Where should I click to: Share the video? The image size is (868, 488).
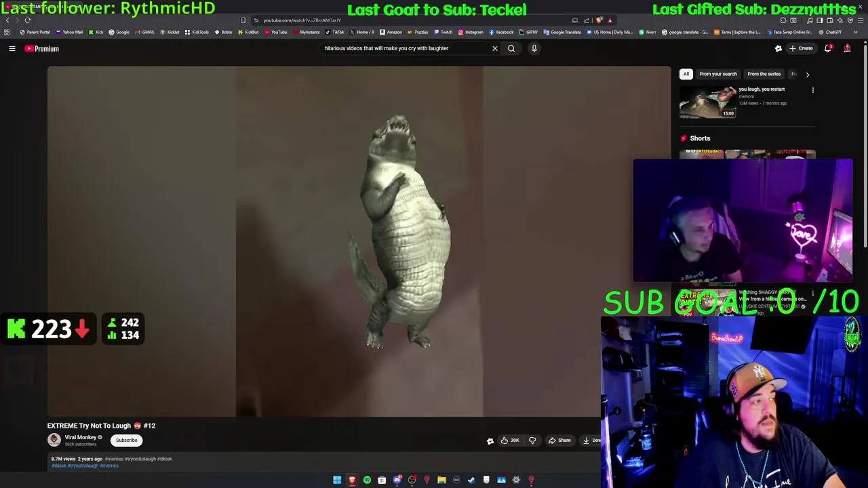point(559,441)
